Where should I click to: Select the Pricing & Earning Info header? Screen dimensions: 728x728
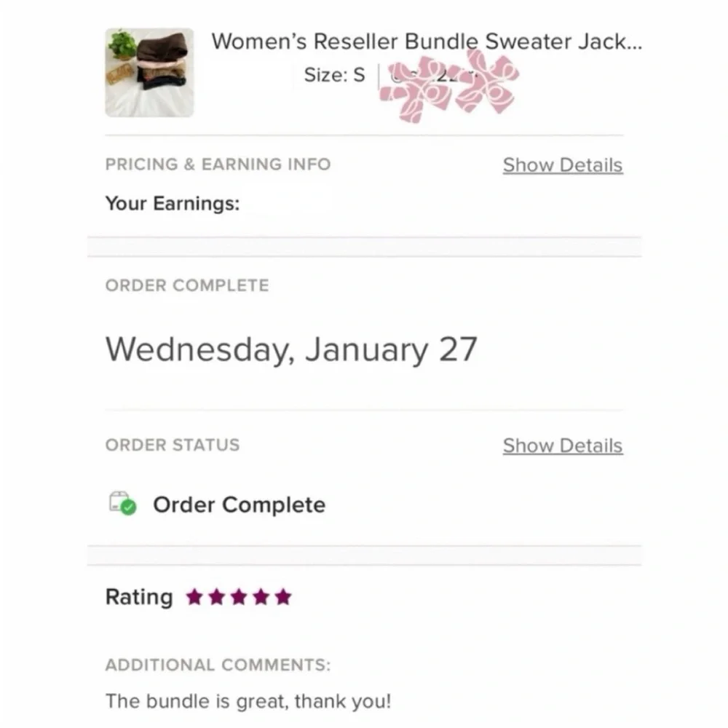[218, 165]
